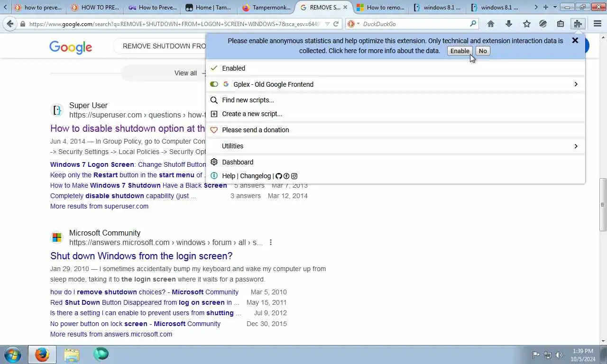
Task: Click the globe extension toolbar icon
Action: (543, 24)
